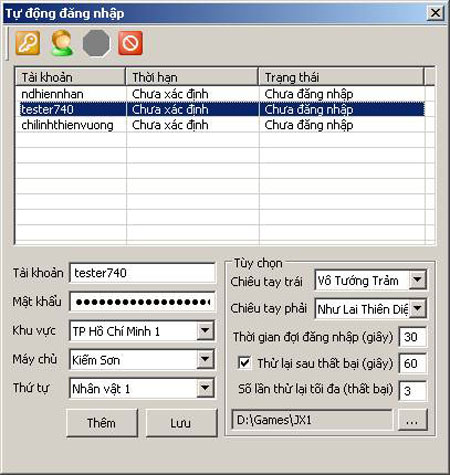Viewport: 450px width, 475px height.
Task: Click the gray octagon stop icon
Action: [96, 43]
